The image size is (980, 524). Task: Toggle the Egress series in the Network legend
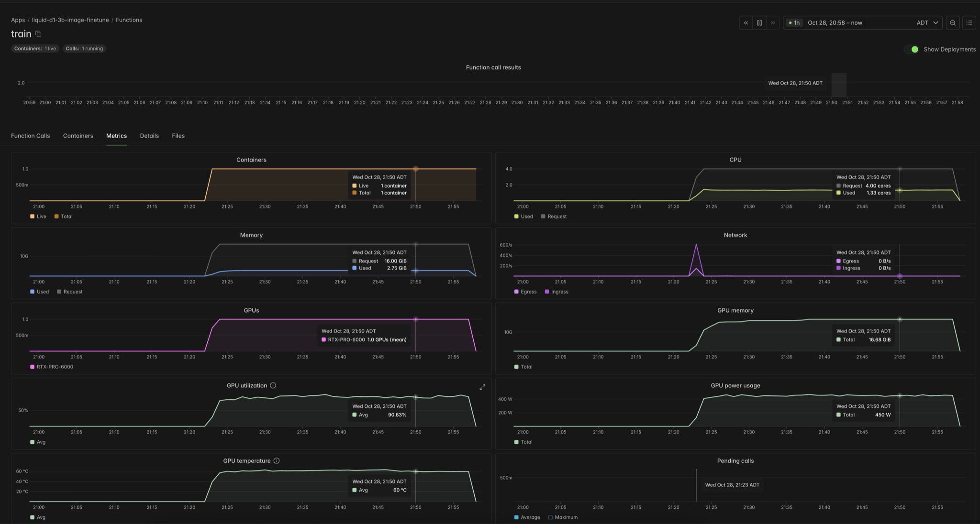tap(525, 292)
